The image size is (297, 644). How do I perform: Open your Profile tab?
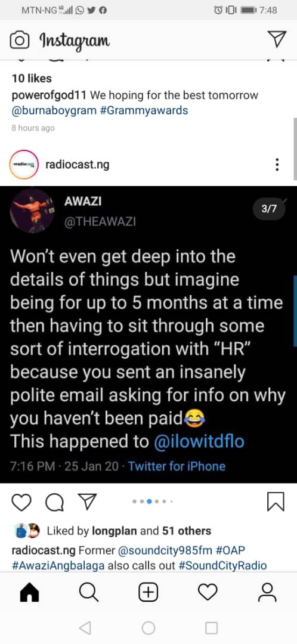point(267,593)
